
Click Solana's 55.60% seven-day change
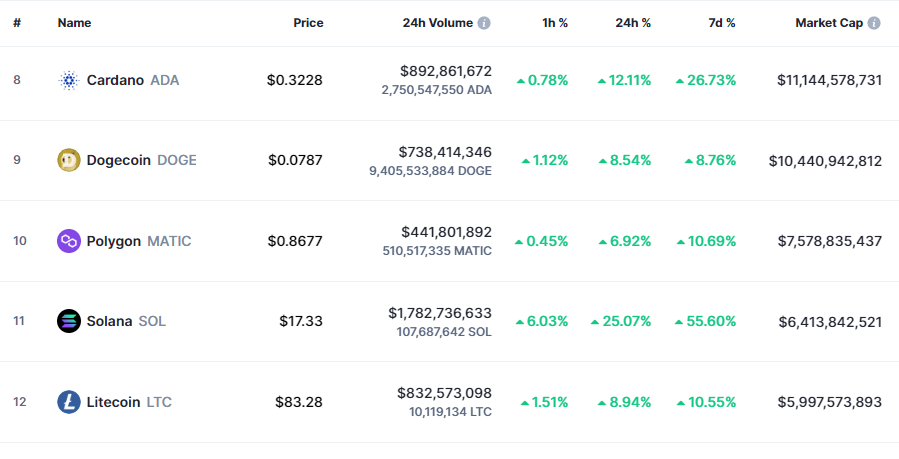[x=705, y=321]
